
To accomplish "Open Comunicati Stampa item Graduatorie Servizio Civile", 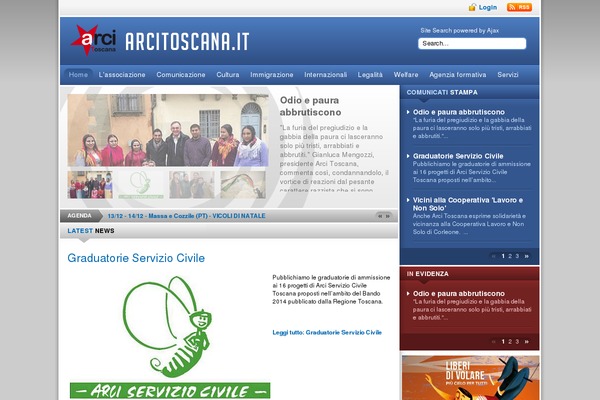I will [458, 156].
